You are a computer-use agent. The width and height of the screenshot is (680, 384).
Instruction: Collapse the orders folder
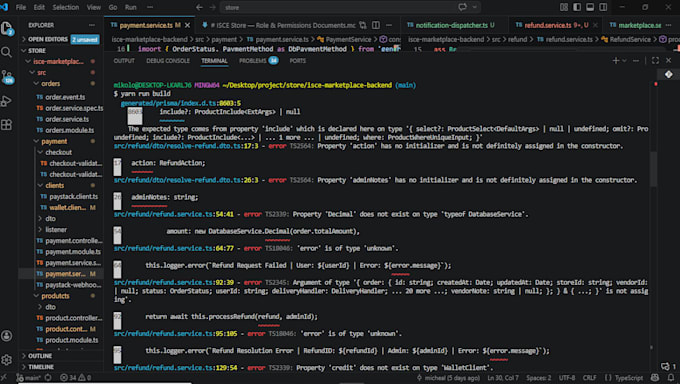coord(50,84)
